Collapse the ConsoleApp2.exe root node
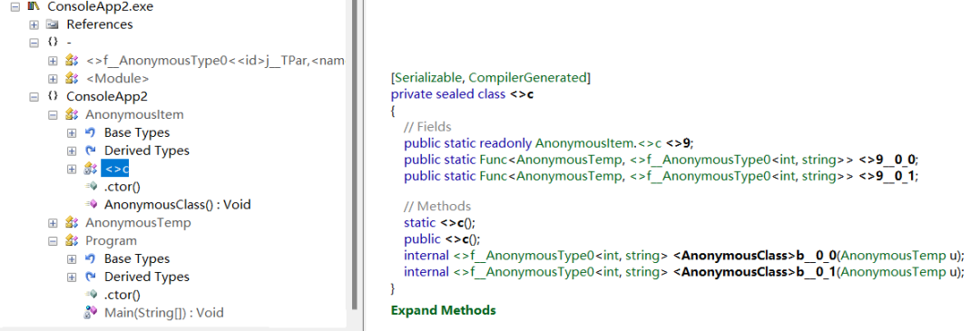The height and width of the screenshot is (331, 980). click(x=15, y=7)
